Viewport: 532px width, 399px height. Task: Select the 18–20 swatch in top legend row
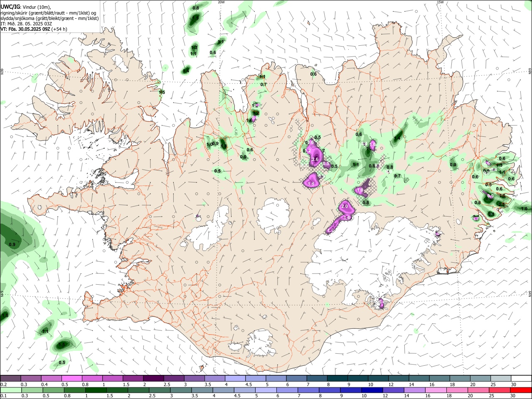click(460, 378)
